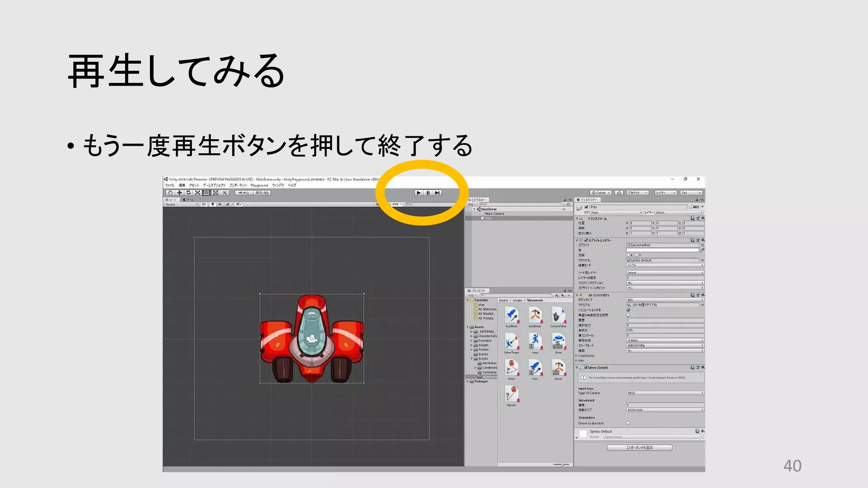Click the Pause button in Unity toolbar
Screen dimensions: 868x488
click(x=428, y=193)
